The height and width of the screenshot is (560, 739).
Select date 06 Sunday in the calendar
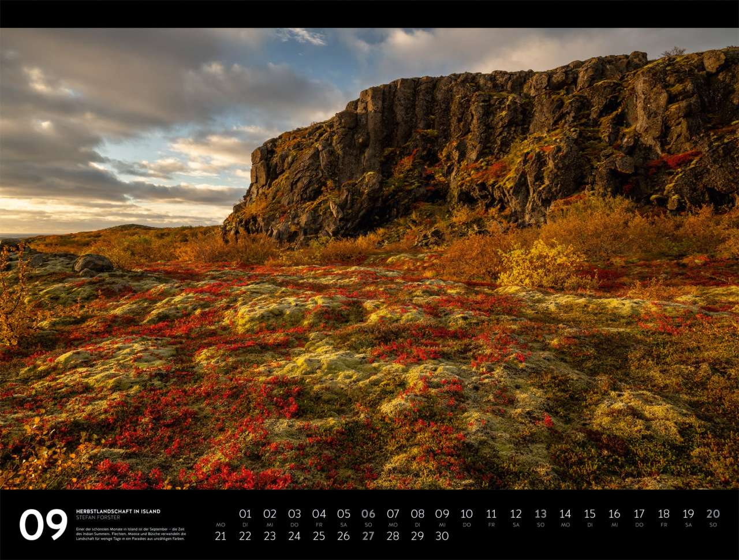(368, 514)
